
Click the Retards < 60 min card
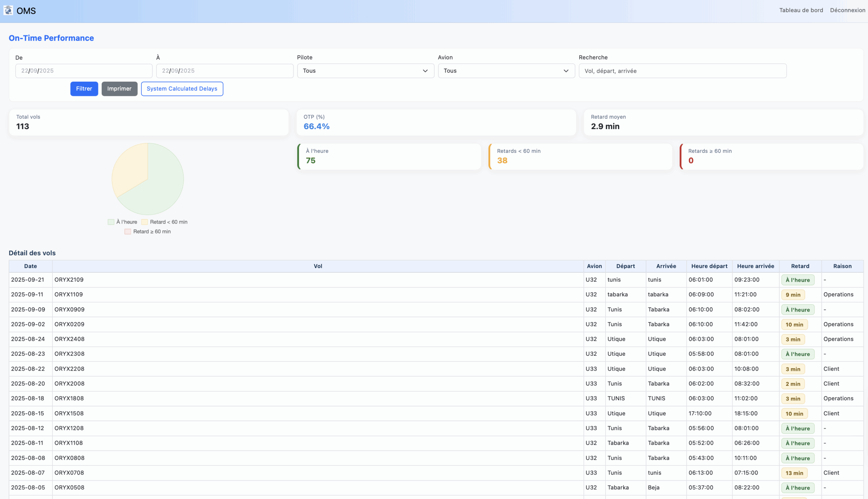[579, 157]
